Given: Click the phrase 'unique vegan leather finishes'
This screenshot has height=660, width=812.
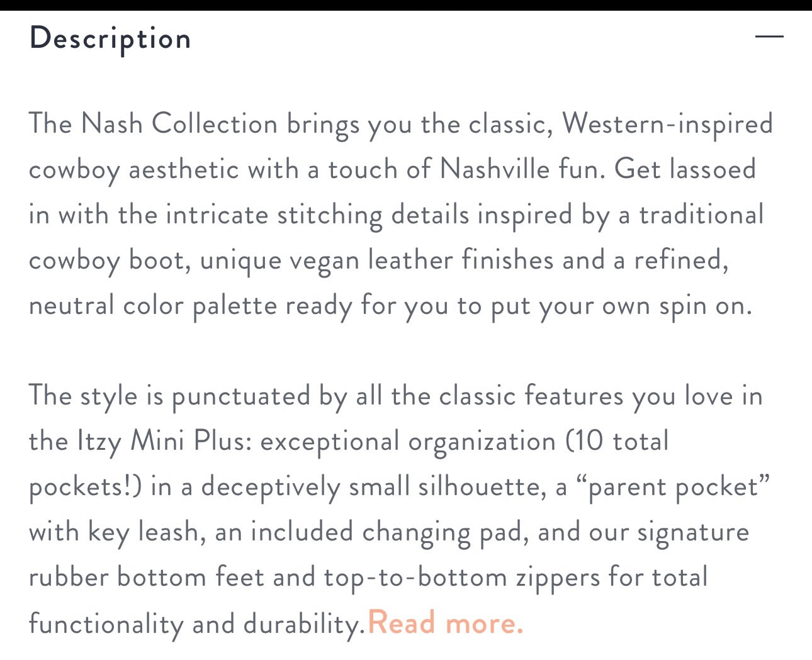Looking at the screenshot, I should point(376,260).
